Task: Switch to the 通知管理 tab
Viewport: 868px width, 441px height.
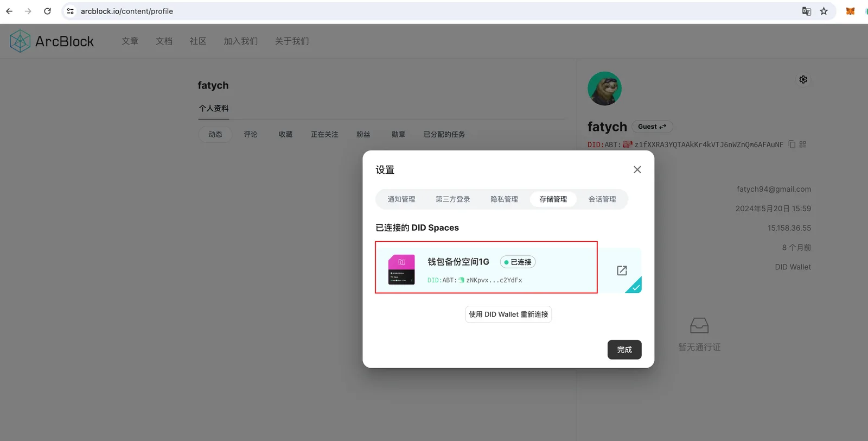Action: tap(401, 199)
